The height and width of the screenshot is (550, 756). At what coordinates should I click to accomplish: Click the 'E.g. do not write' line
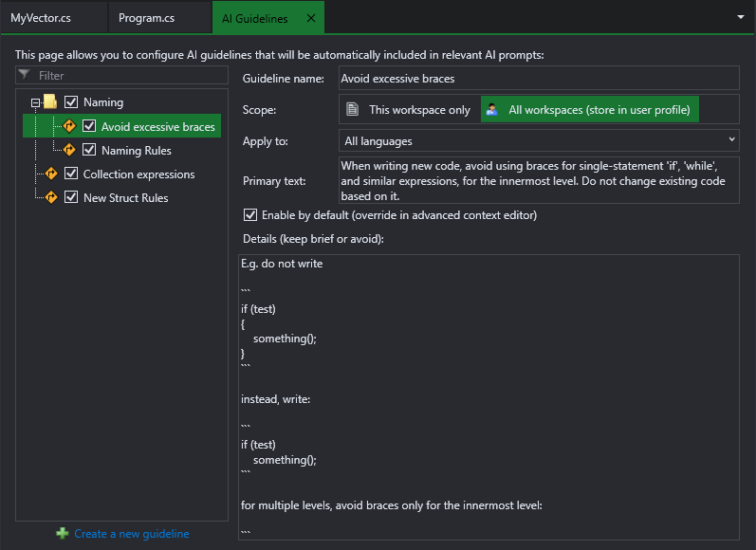(x=282, y=264)
